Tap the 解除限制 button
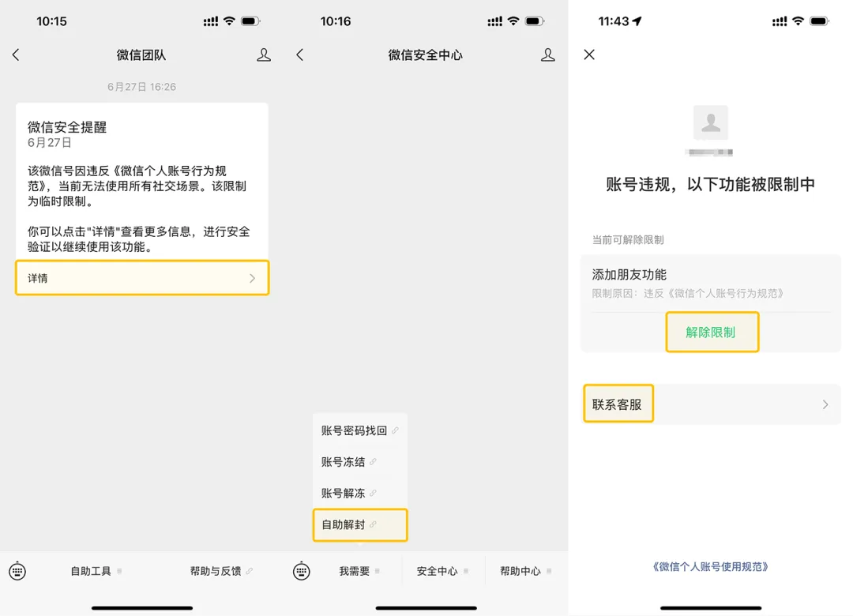 coord(712,332)
